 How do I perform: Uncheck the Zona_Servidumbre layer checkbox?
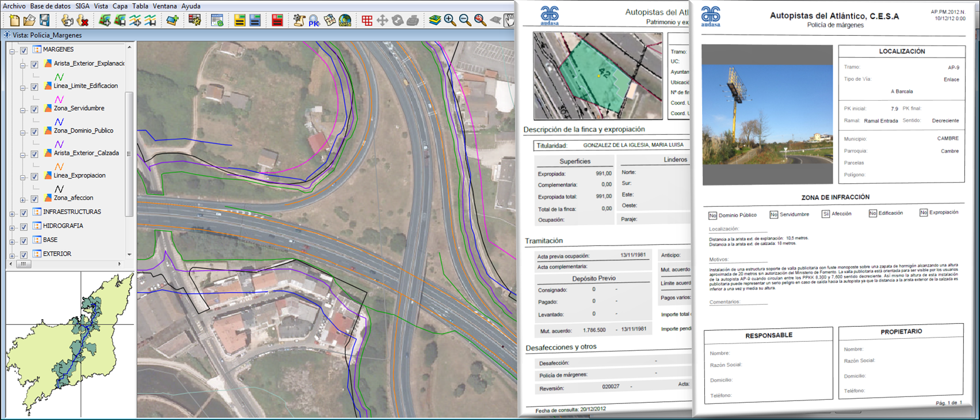[x=35, y=109]
